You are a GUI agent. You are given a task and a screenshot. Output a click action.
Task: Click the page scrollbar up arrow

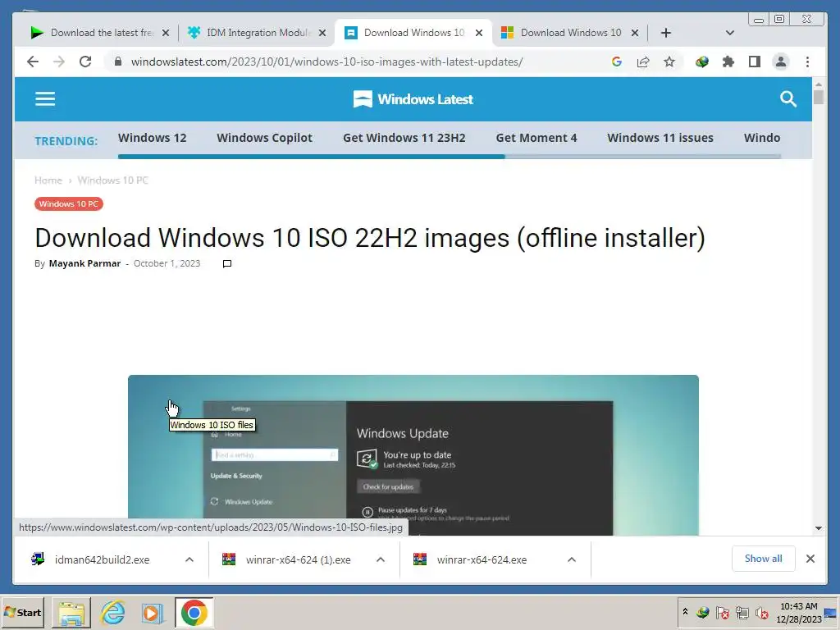point(818,84)
